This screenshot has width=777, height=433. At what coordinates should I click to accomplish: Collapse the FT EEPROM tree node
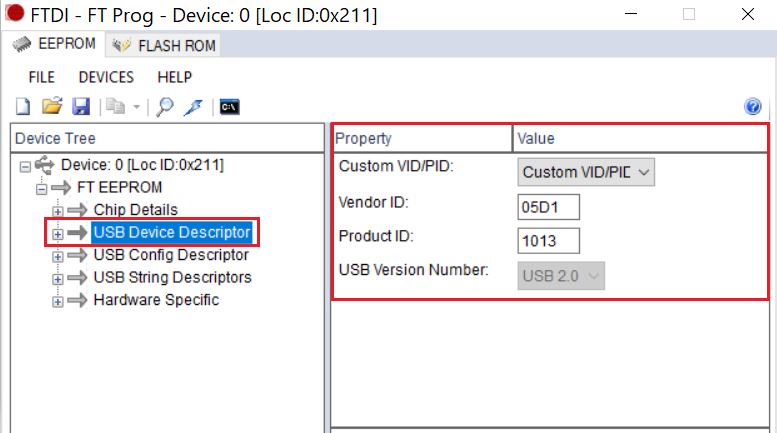pos(42,188)
